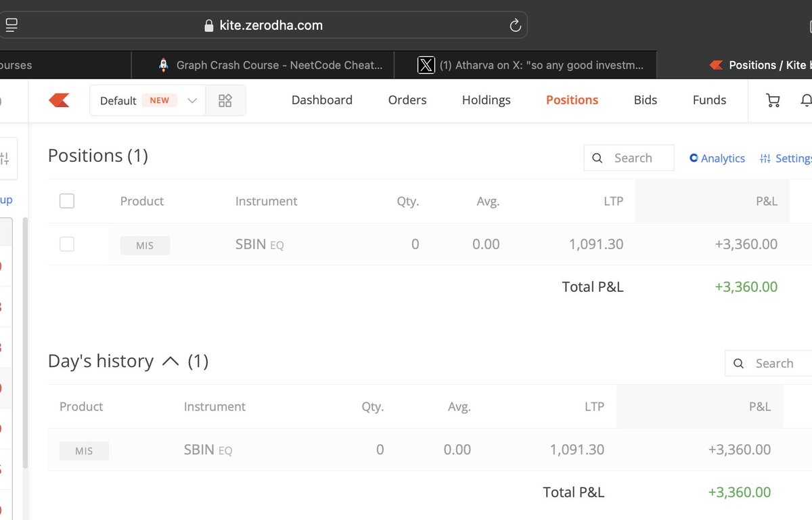Switch to Graph Crash Course NeetCode tab
Image resolution: width=812 pixels, height=520 pixels.
pos(263,65)
